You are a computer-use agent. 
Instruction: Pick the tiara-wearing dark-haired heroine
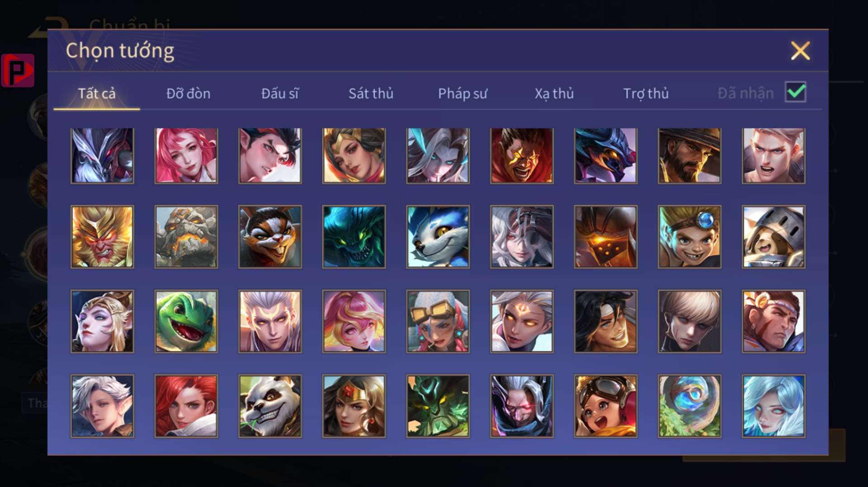[354, 406]
